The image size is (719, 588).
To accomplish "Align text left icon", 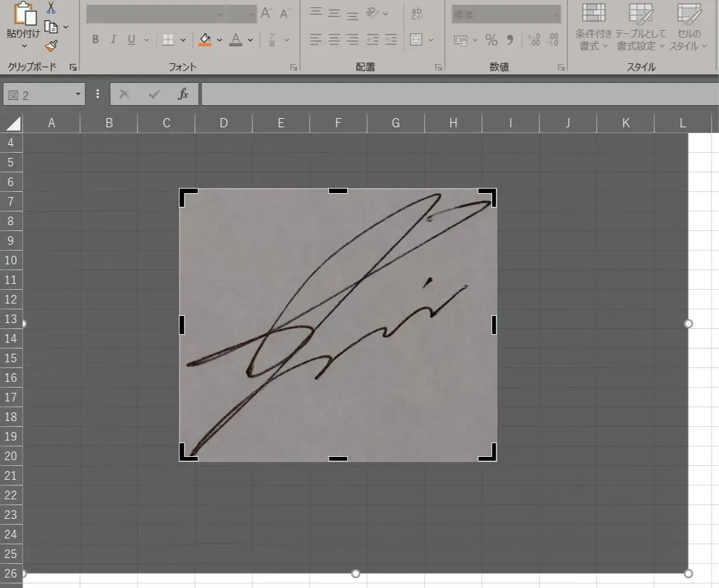I will (x=316, y=39).
